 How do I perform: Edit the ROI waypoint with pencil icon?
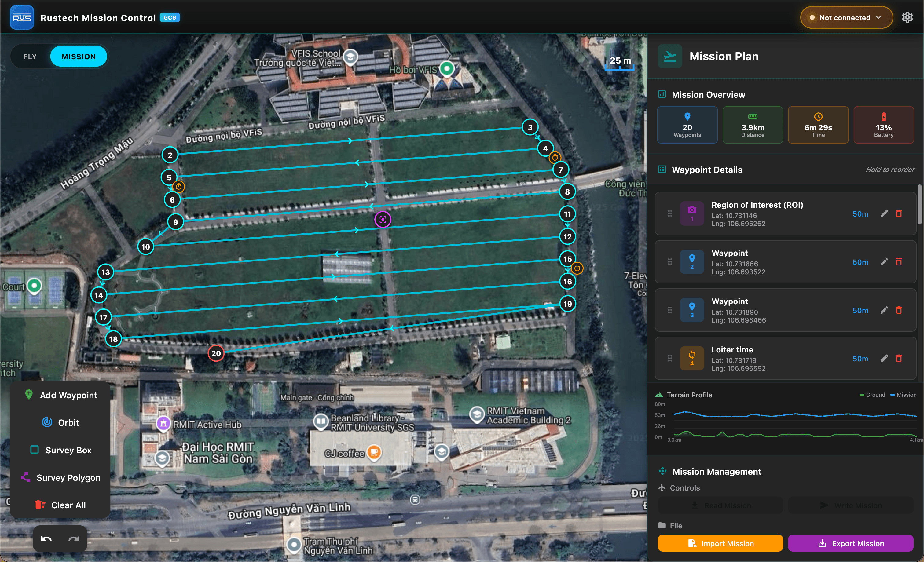point(884,214)
